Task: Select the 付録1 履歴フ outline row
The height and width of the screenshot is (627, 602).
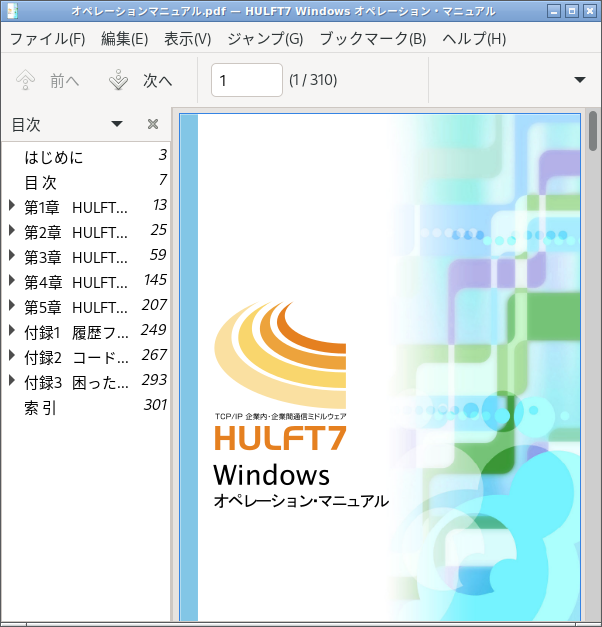Action: (86, 331)
